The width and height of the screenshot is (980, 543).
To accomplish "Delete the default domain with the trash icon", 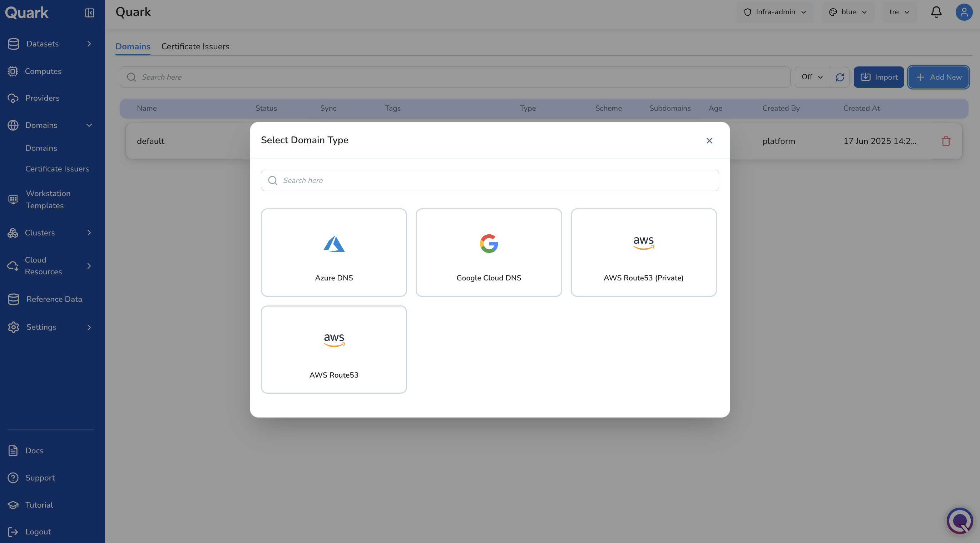I will tap(946, 141).
